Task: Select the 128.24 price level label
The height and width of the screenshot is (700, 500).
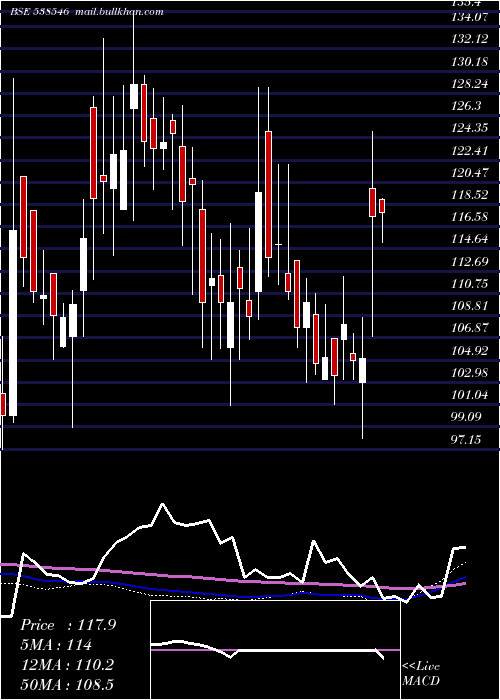Action: 469,84
